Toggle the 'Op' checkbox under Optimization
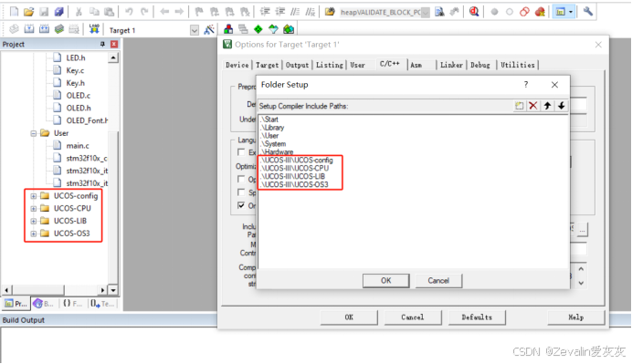This screenshot has height=364, width=632. 241,179
